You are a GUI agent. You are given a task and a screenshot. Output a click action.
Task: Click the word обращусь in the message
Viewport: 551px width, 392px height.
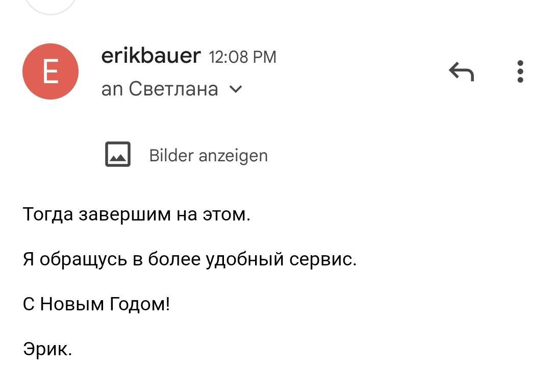coord(83,259)
